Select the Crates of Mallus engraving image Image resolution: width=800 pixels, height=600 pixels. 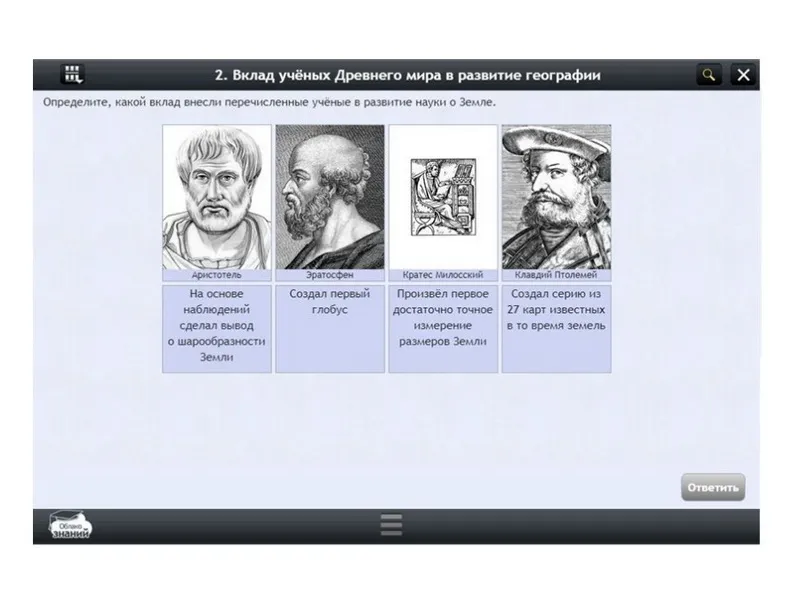[x=443, y=197]
